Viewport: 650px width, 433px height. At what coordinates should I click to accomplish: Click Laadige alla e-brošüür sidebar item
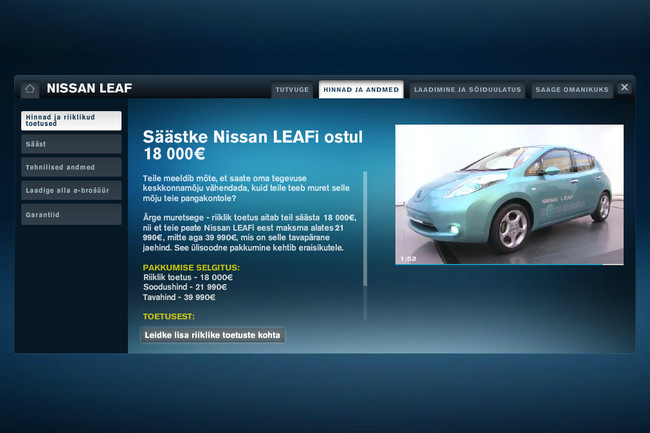tap(71, 190)
